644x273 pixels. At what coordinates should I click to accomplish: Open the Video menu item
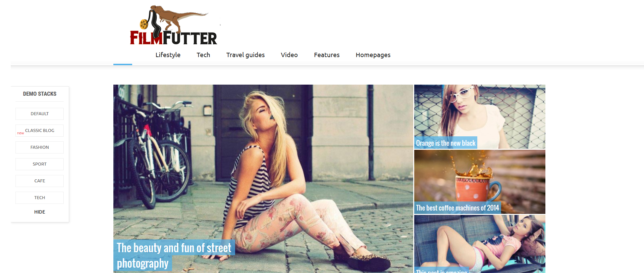coord(289,55)
